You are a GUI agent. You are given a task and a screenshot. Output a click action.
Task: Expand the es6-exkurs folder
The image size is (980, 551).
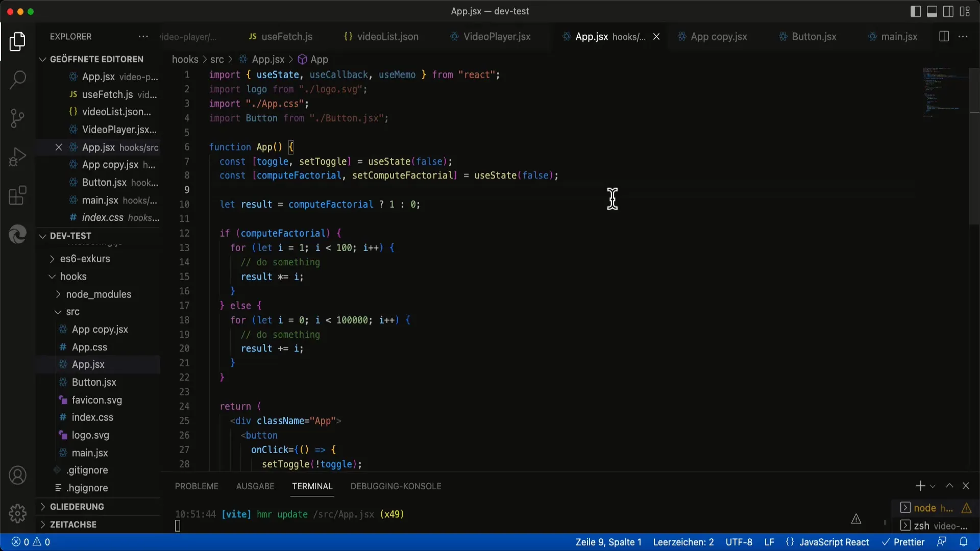pos(85,259)
